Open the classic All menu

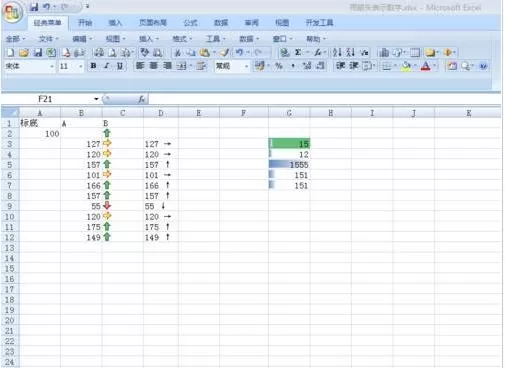(15, 39)
